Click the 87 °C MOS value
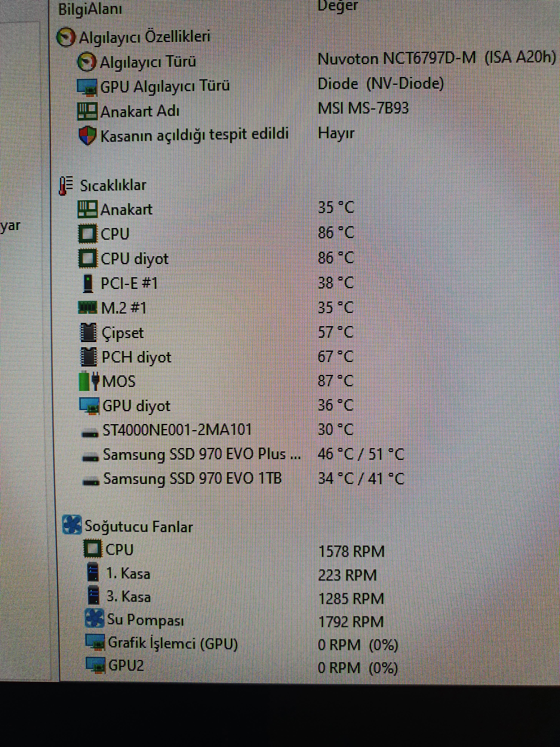The height and width of the screenshot is (747, 560). [x=336, y=381]
